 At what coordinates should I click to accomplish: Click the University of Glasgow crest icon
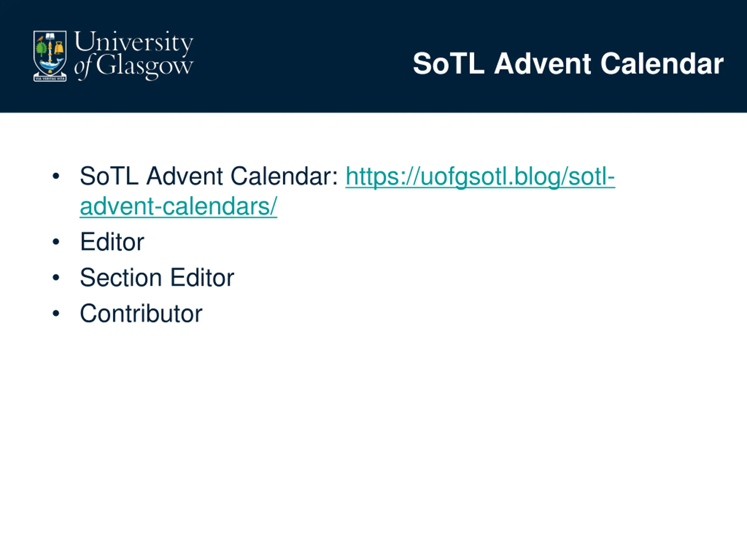pos(50,56)
